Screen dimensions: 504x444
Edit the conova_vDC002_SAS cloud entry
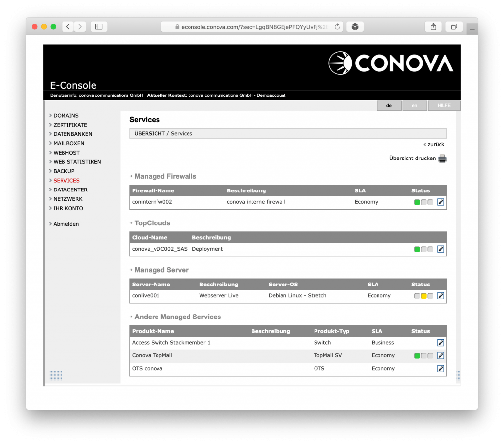pos(441,249)
